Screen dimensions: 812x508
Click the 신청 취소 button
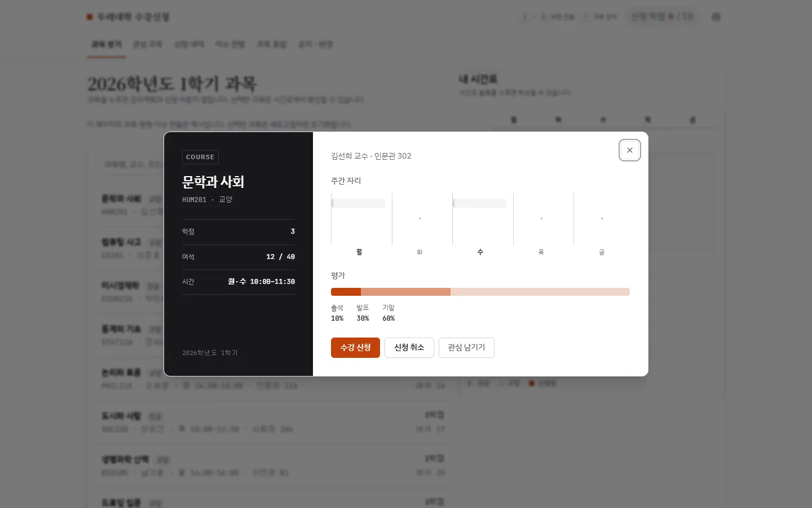click(x=409, y=348)
